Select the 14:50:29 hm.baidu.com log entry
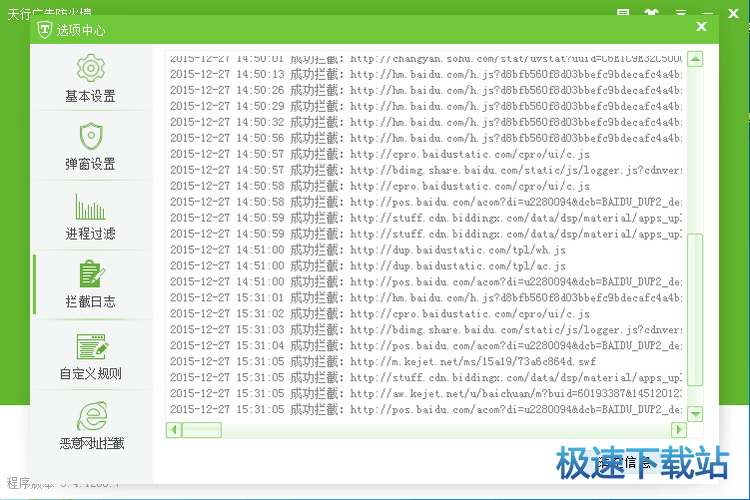 pos(426,106)
